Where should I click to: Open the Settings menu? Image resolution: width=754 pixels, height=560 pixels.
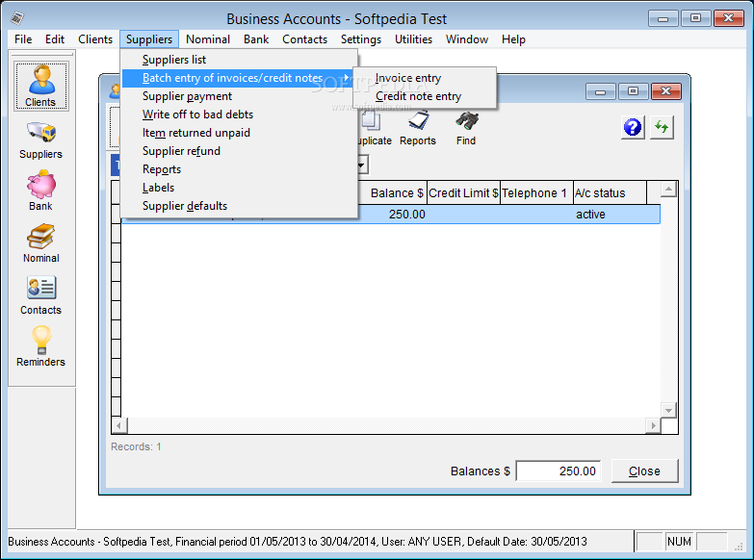[361, 39]
